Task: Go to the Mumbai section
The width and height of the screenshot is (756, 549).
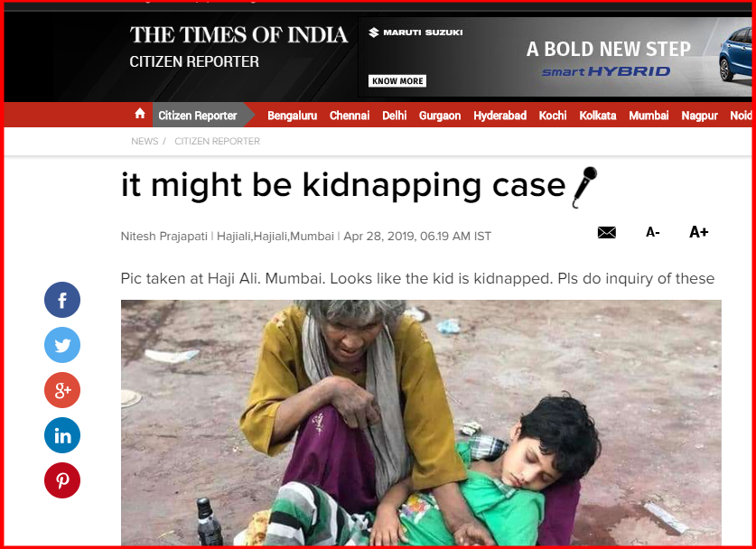Action: pyautogui.click(x=649, y=116)
